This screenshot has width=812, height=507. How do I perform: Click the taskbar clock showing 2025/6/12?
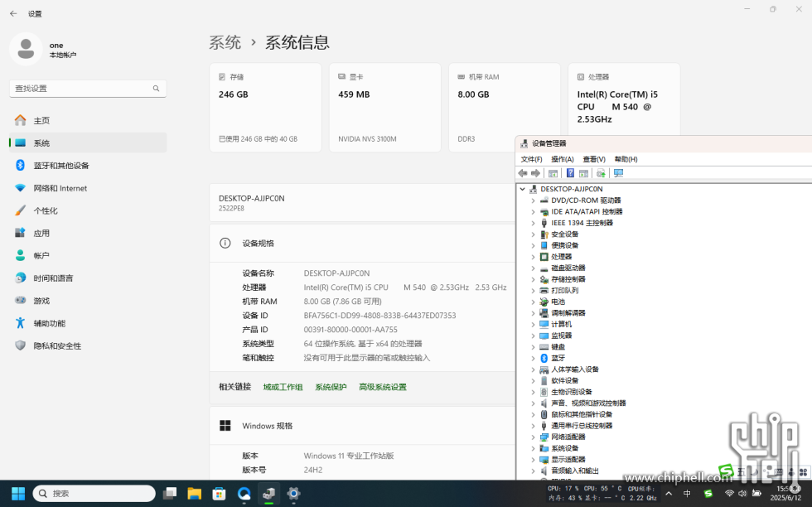[785, 494]
